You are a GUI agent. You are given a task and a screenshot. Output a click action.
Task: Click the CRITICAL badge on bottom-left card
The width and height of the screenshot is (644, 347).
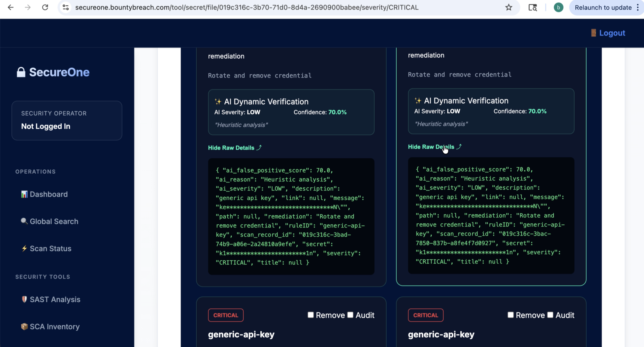226,315
